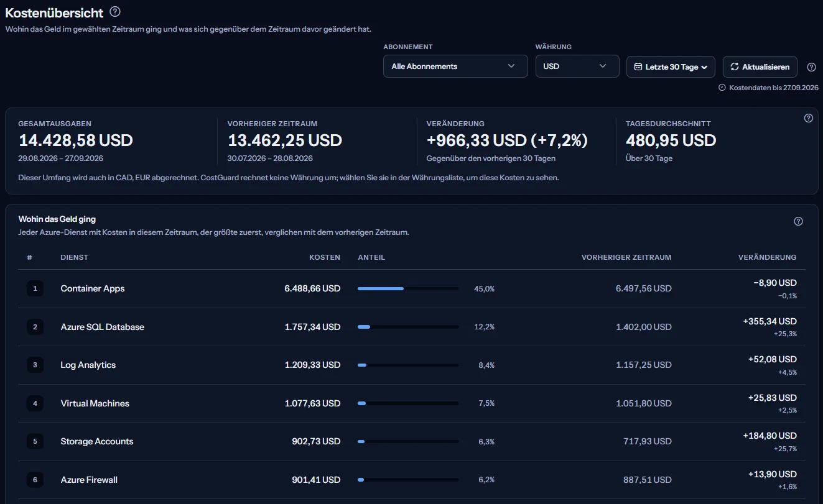Image resolution: width=823 pixels, height=504 pixels.
Task: Click Container Apps cost '6.488,66 USD'
Action: 313,288
